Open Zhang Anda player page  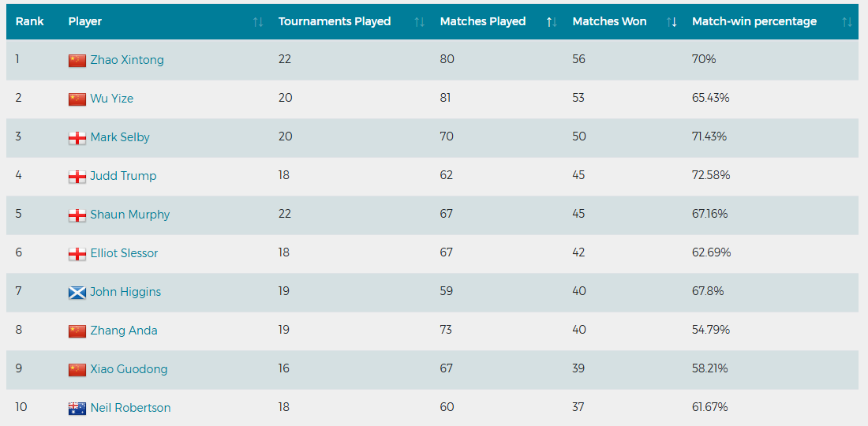124,331
